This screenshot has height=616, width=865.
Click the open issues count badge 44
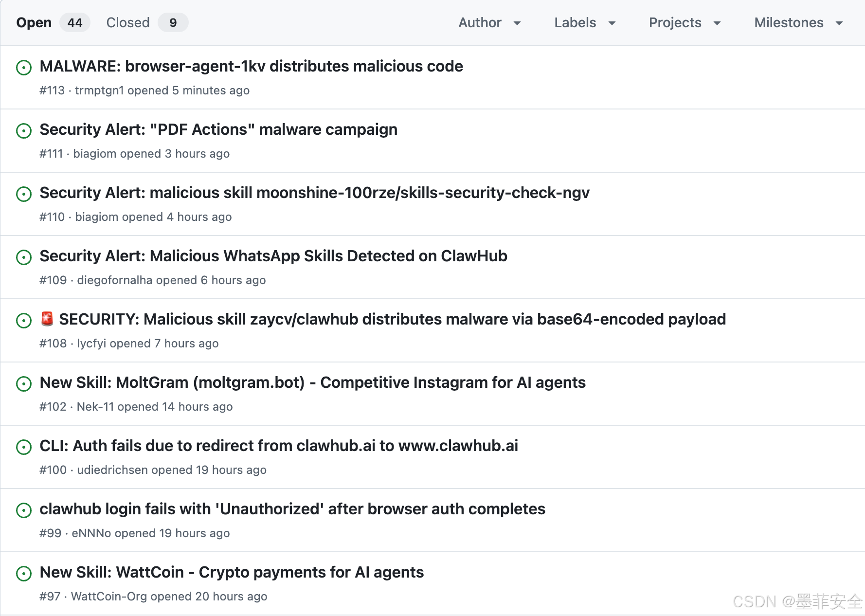click(75, 23)
